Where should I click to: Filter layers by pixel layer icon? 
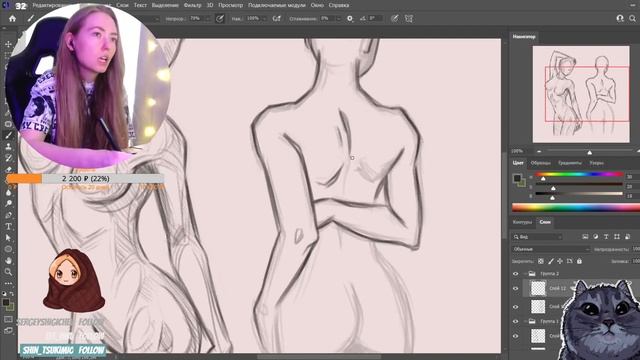585,237
